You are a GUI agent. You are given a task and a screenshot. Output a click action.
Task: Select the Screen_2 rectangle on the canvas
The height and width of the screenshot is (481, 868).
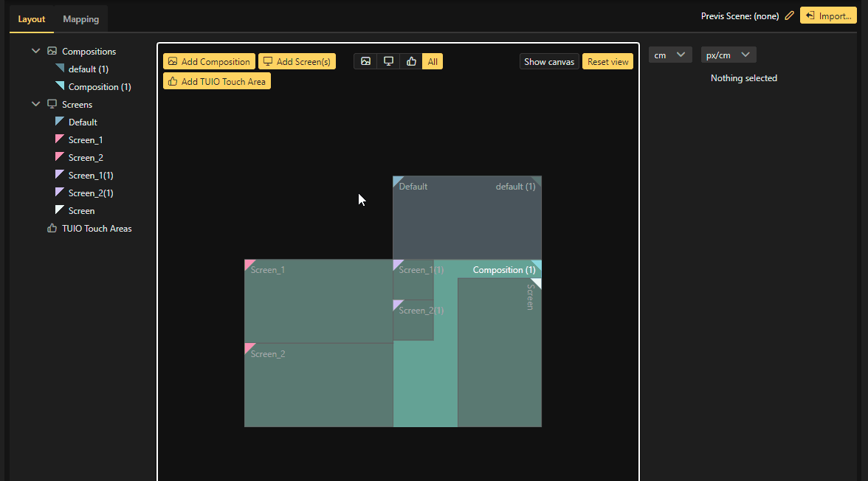(318, 385)
